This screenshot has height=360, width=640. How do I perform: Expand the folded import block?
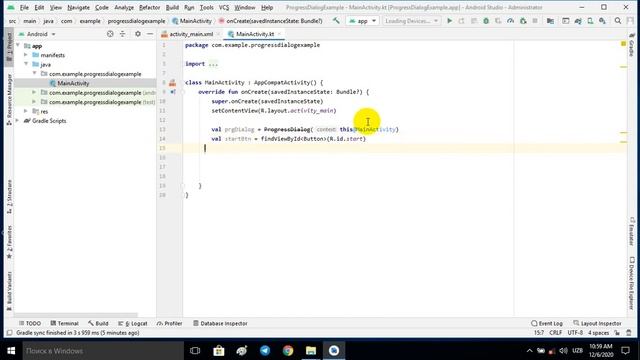pyautogui.click(x=213, y=64)
